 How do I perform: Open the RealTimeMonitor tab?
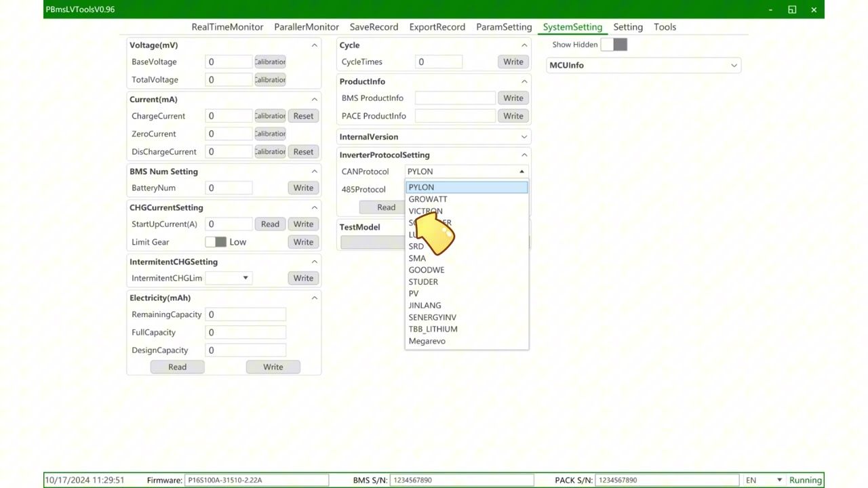(x=227, y=26)
